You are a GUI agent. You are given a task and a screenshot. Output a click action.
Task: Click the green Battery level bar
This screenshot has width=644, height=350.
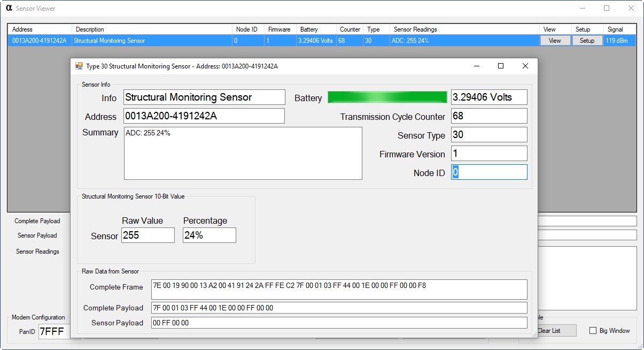(x=387, y=97)
